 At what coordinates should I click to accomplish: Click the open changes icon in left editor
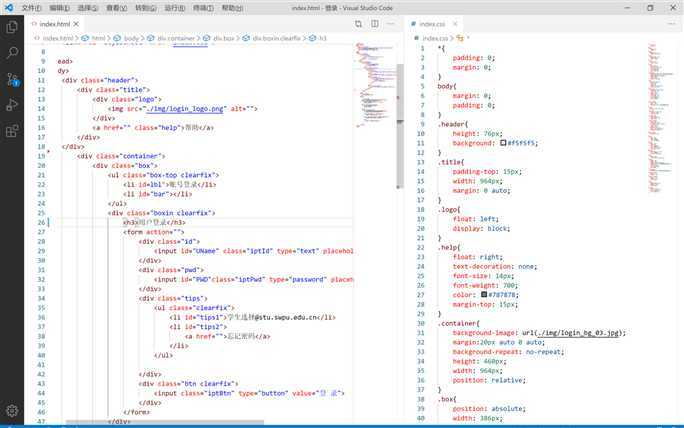click(x=358, y=24)
